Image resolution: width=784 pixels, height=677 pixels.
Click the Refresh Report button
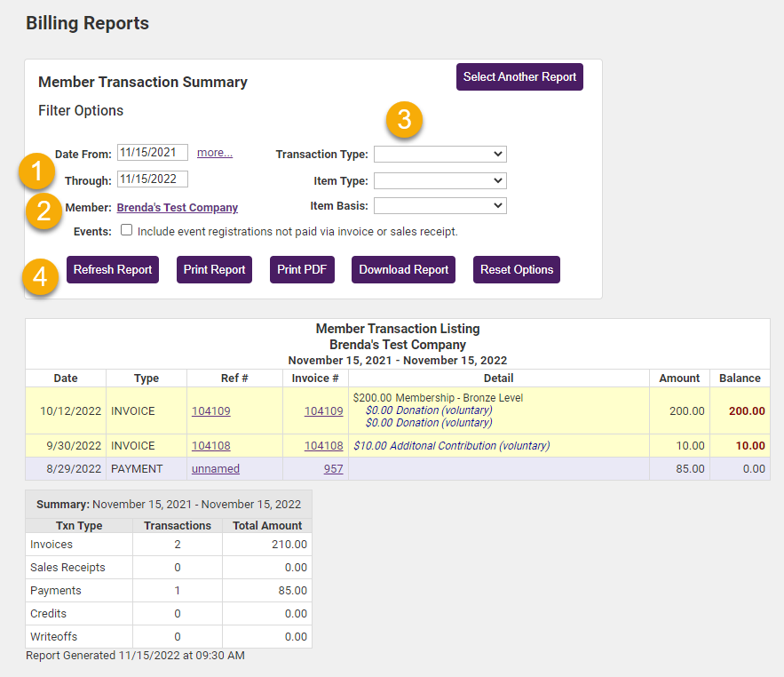pyautogui.click(x=112, y=269)
